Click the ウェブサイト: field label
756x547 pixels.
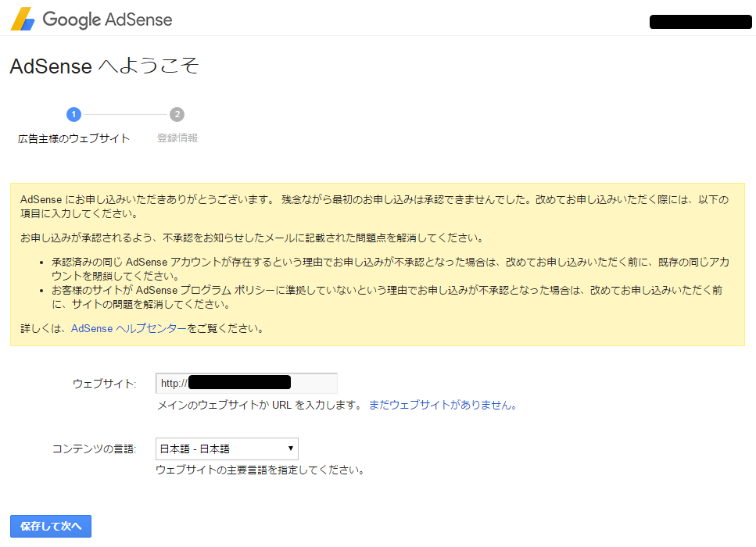tap(104, 384)
